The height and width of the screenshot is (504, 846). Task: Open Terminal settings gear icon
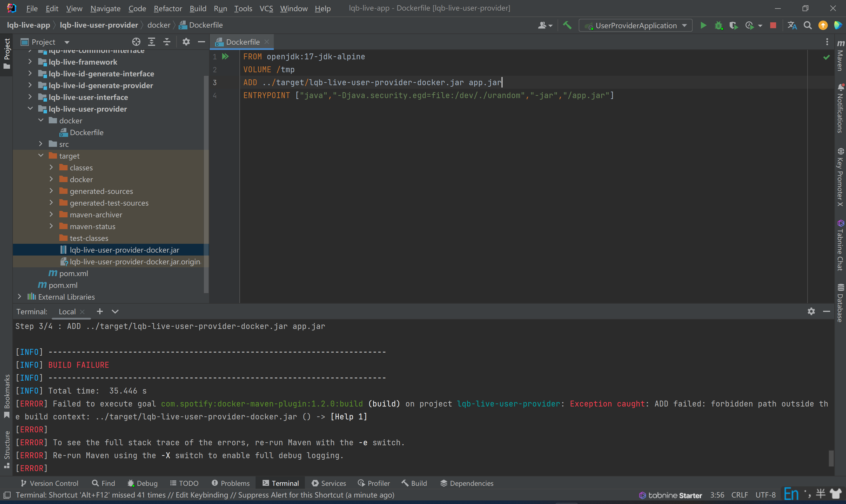tap(811, 311)
